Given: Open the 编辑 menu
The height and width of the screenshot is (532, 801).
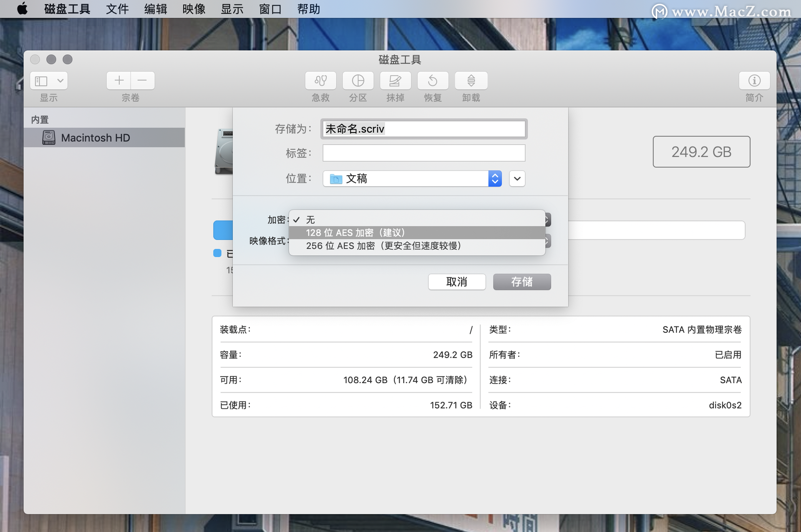Looking at the screenshot, I should (x=156, y=9).
